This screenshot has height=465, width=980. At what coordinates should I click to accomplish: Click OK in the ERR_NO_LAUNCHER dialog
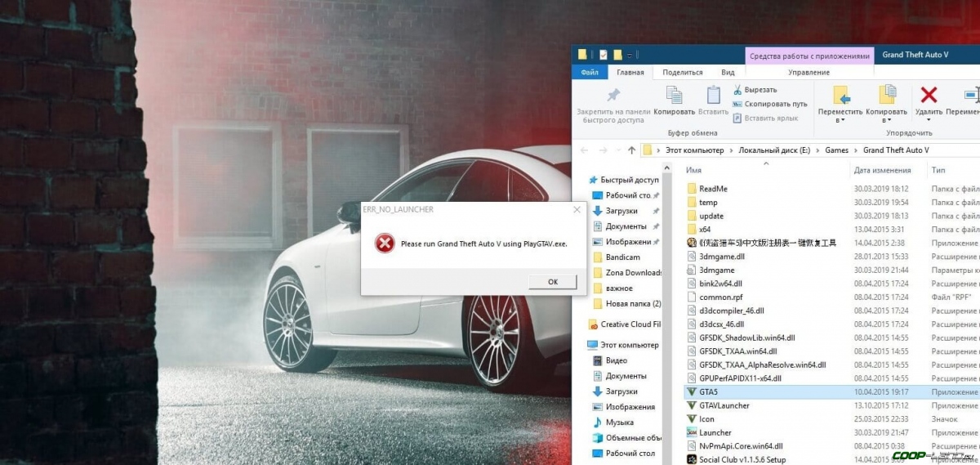pyautogui.click(x=552, y=282)
